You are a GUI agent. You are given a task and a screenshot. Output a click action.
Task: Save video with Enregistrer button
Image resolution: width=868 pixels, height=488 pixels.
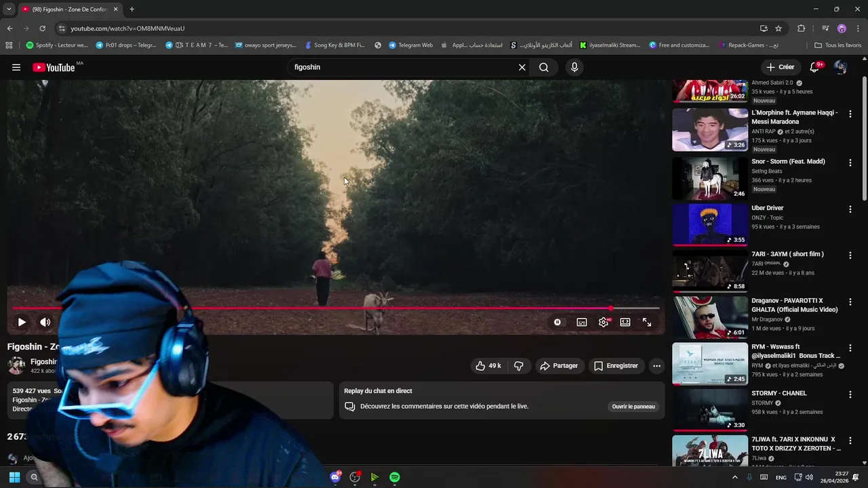[x=616, y=366]
